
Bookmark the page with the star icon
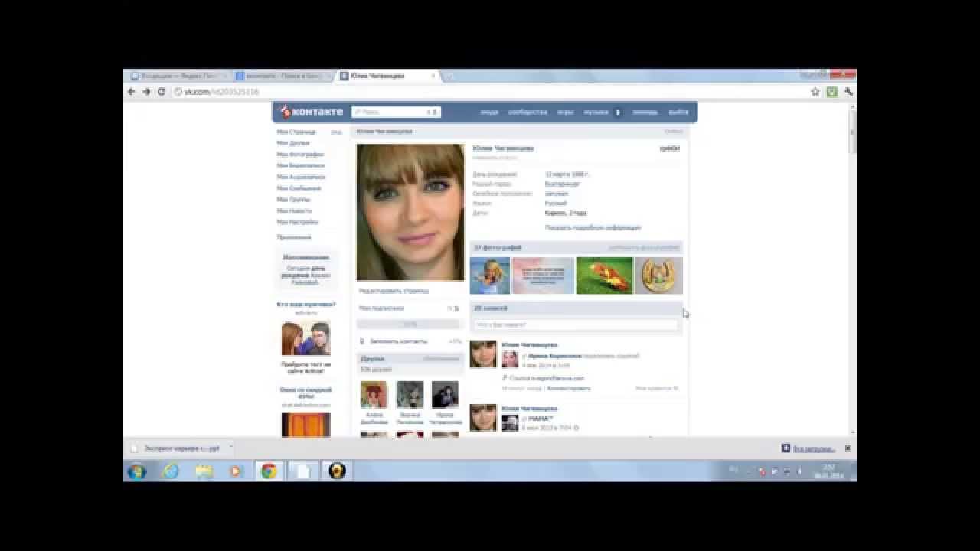815,92
